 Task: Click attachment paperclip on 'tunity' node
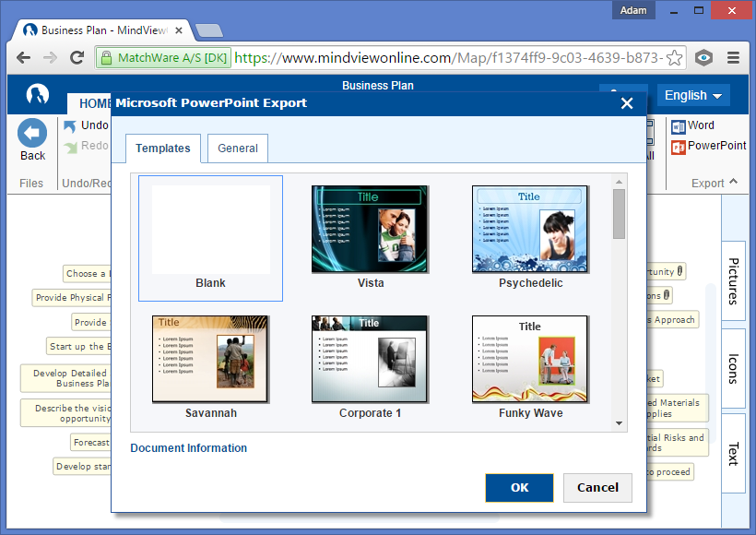pos(679,271)
